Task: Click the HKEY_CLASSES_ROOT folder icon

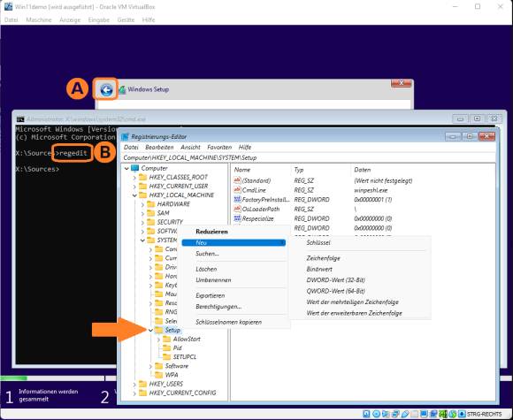Action: click(x=142, y=177)
